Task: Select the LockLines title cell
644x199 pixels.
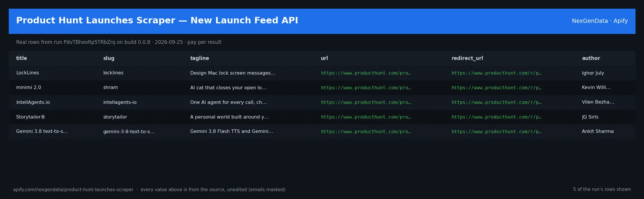Action: 28,73
